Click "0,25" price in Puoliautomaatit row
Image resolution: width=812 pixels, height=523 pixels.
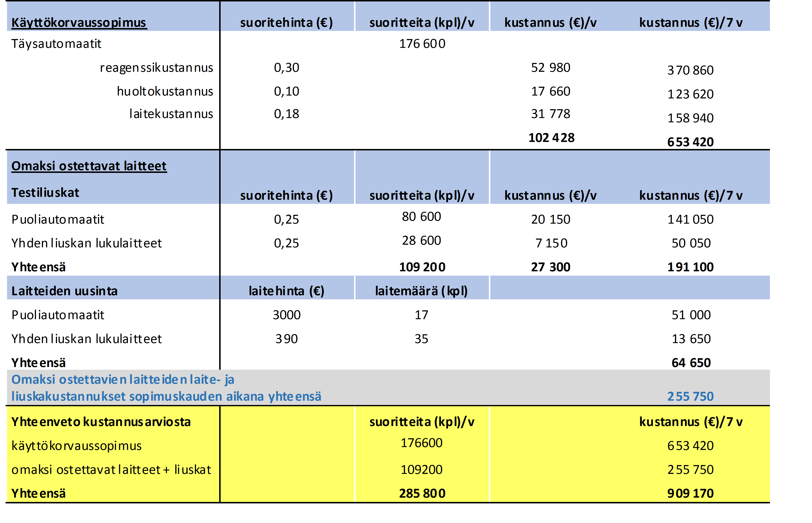(286, 219)
